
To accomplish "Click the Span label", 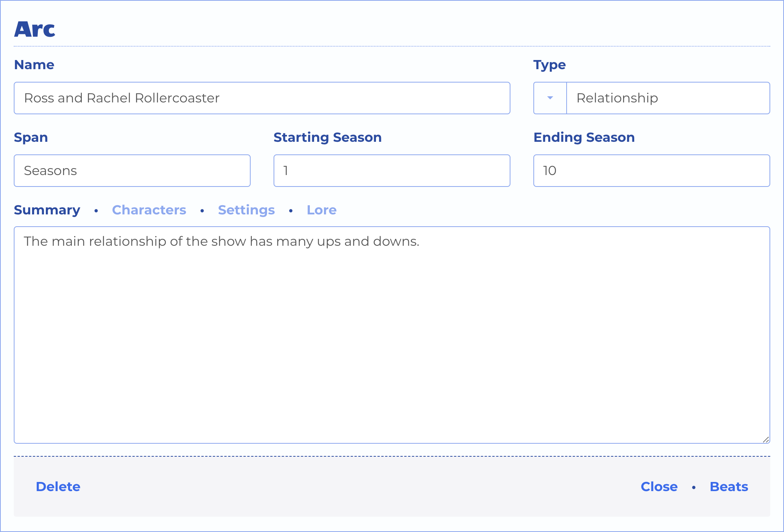I will 31,138.
